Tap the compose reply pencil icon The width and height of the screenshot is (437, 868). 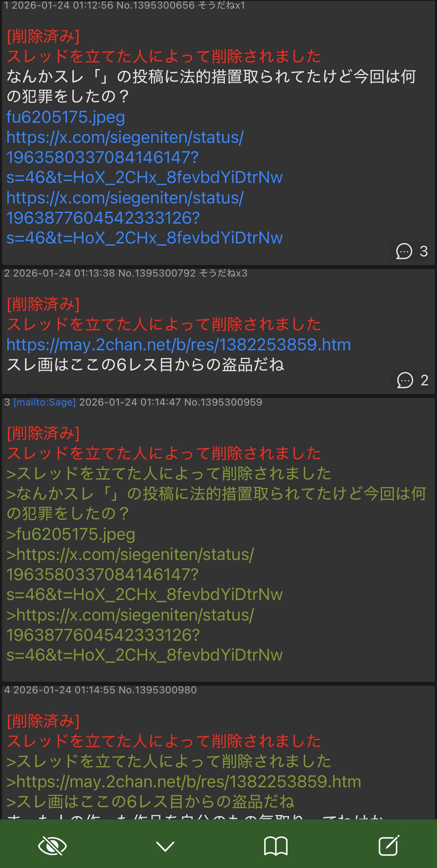click(x=389, y=845)
